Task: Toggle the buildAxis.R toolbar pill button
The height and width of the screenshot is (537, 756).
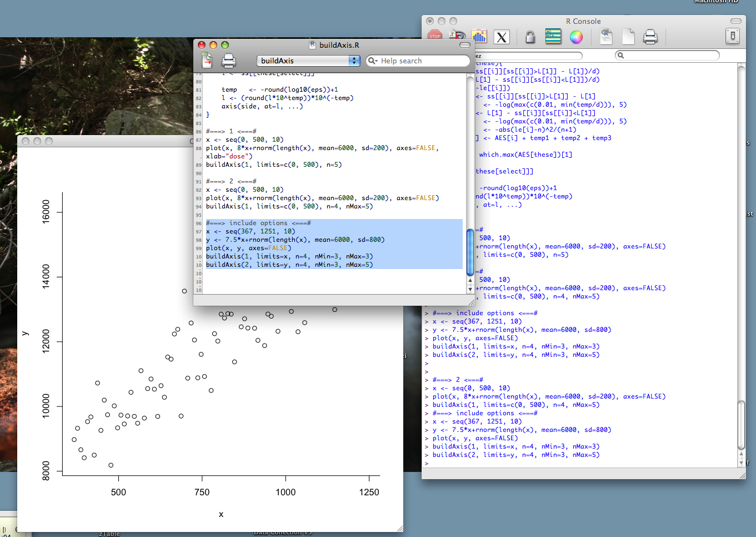Action: pos(465,45)
